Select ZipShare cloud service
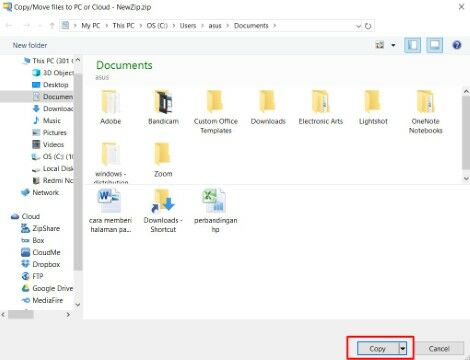The width and height of the screenshot is (470, 360). pyautogui.click(x=41, y=229)
